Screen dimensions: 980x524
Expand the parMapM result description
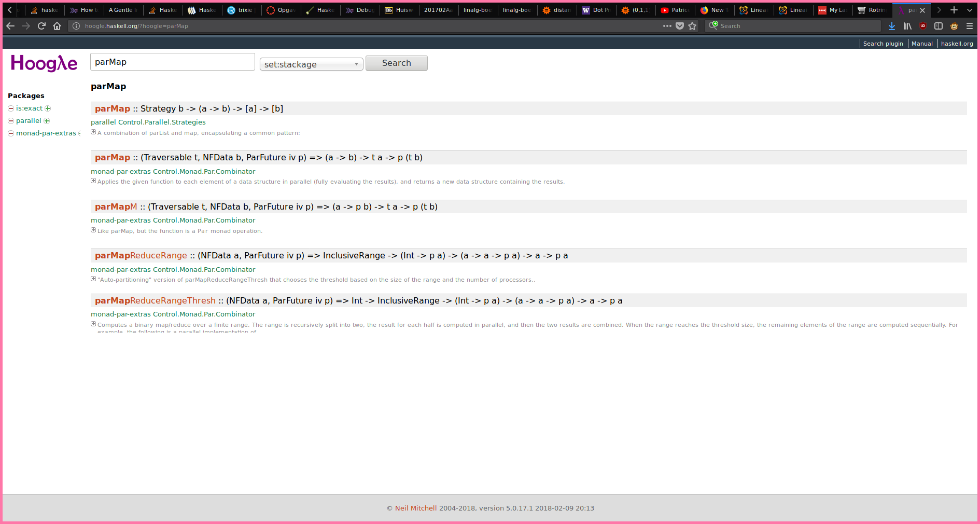[93, 230]
